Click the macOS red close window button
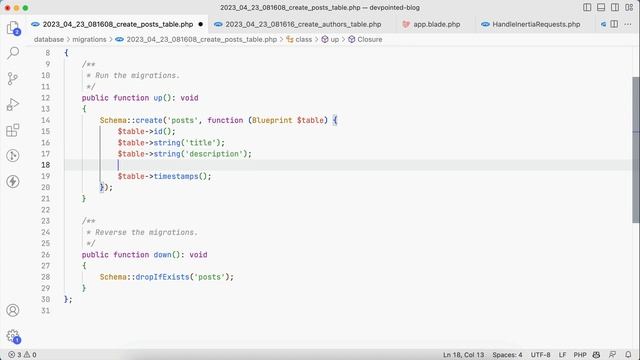Viewport: 640px width, 360px height. click(x=7, y=8)
